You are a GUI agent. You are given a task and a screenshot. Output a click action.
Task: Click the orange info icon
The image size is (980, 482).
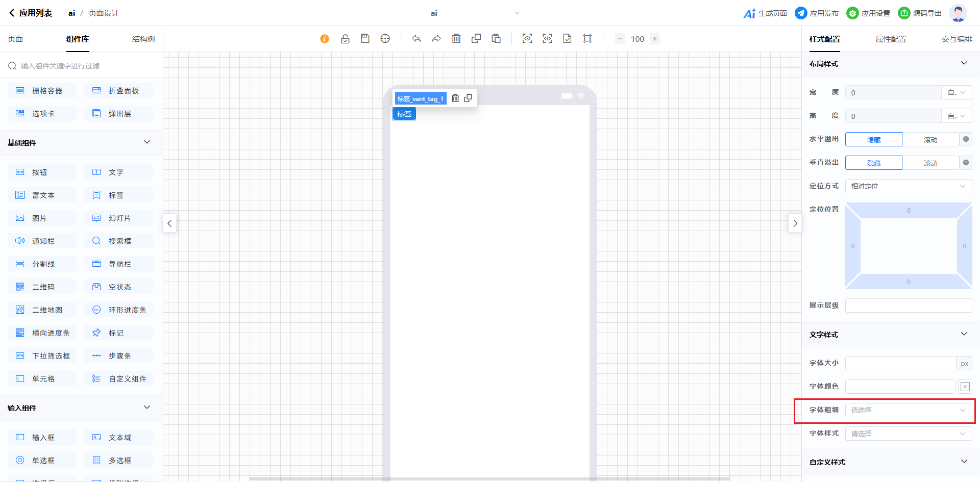point(325,39)
